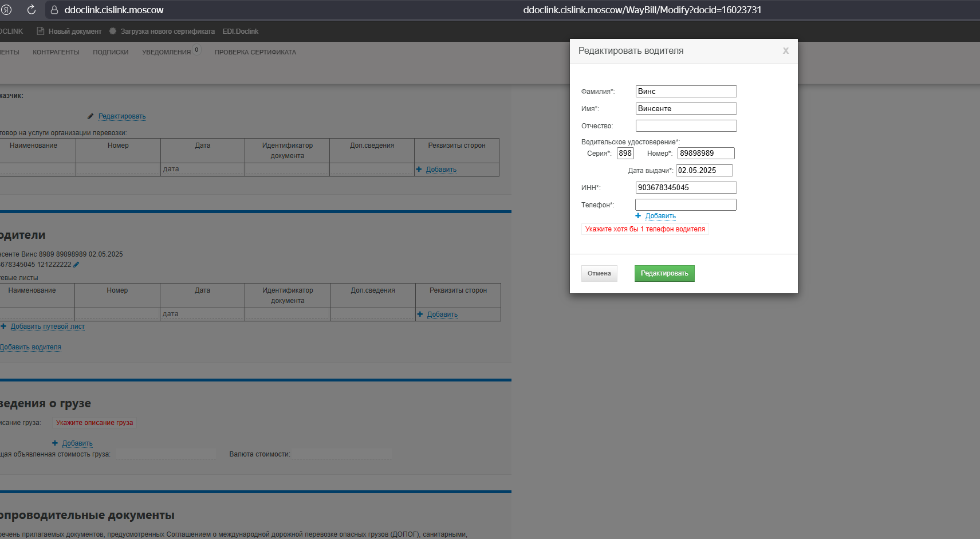Click Добавить link in waybill table
This screenshot has width=980, height=539.
[x=442, y=314]
